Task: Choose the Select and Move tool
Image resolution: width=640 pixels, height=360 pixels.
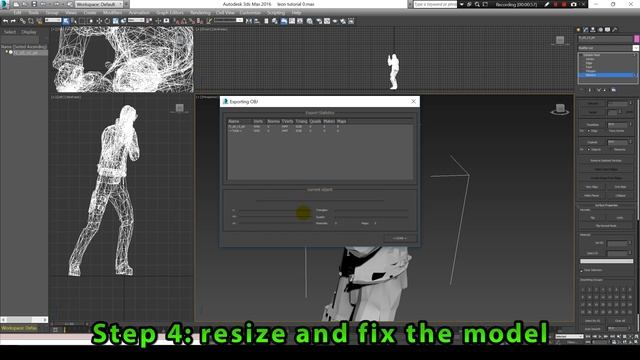Action: pyautogui.click(x=99, y=21)
